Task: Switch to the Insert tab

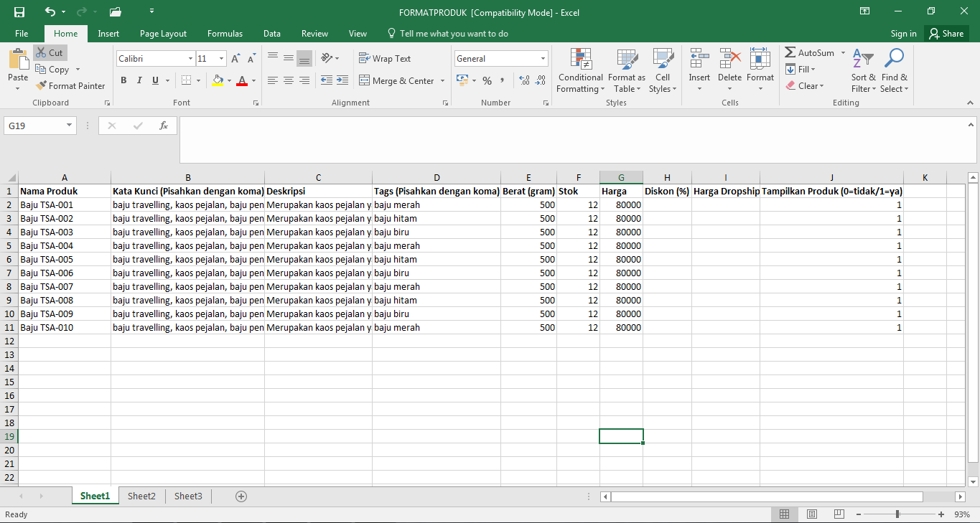Action: pyautogui.click(x=108, y=34)
